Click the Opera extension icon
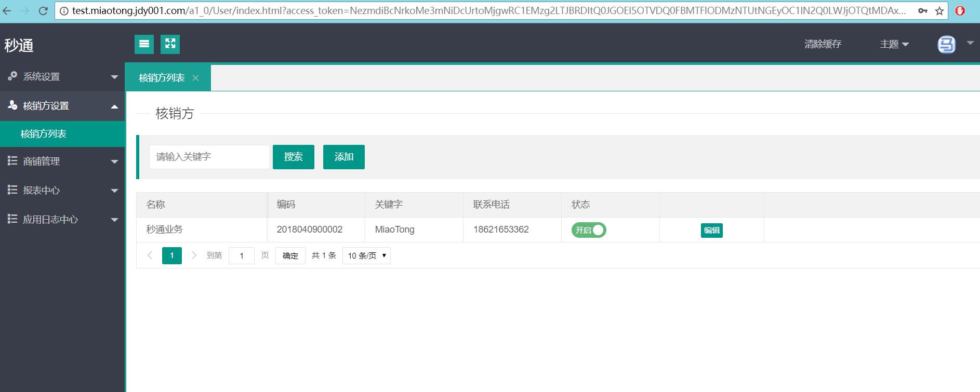The image size is (980, 392). click(x=960, y=11)
